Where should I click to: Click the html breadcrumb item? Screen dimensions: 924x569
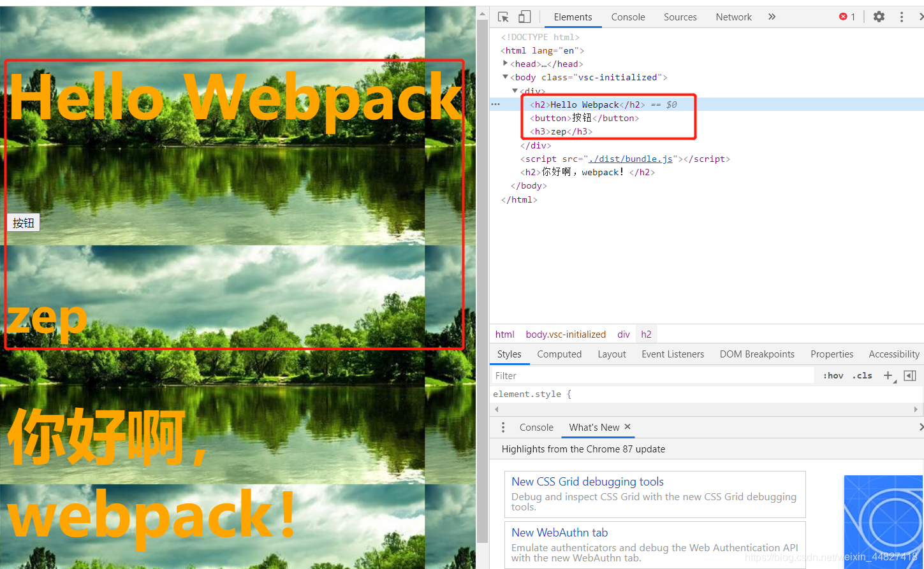(x=504, y=335)
